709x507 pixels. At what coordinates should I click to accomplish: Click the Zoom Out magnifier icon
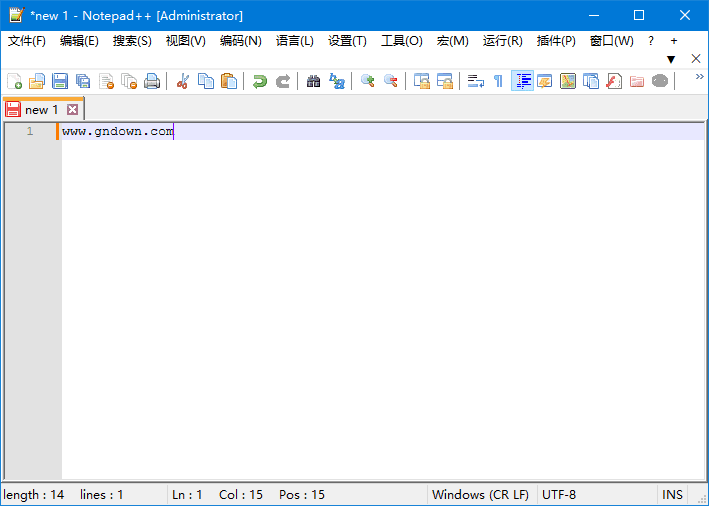(x=391, y=81)
